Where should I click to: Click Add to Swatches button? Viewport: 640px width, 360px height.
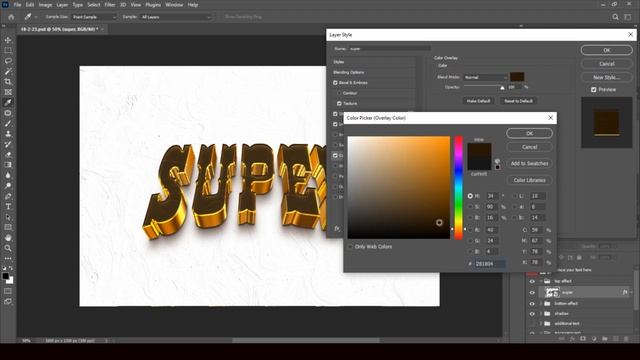[x=529, y=163]
